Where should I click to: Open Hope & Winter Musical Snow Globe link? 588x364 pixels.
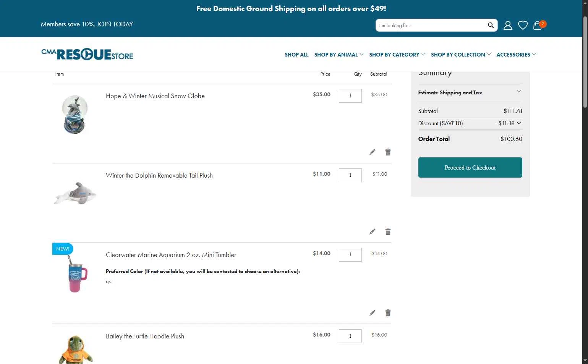tap(155, 96)
